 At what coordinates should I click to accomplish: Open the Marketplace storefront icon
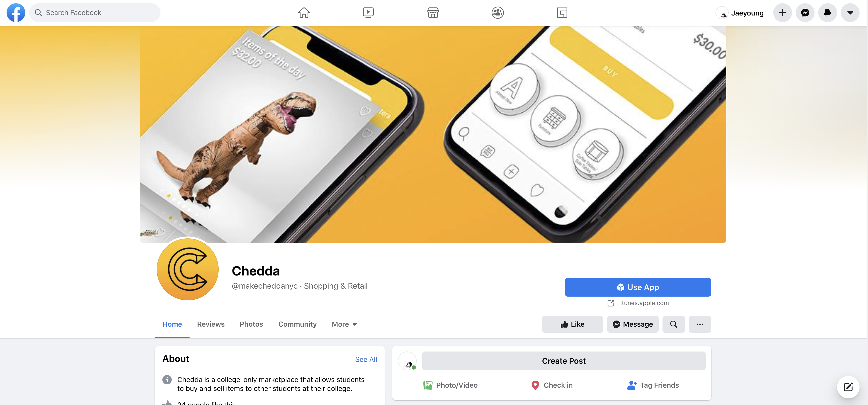click(433, 13)
